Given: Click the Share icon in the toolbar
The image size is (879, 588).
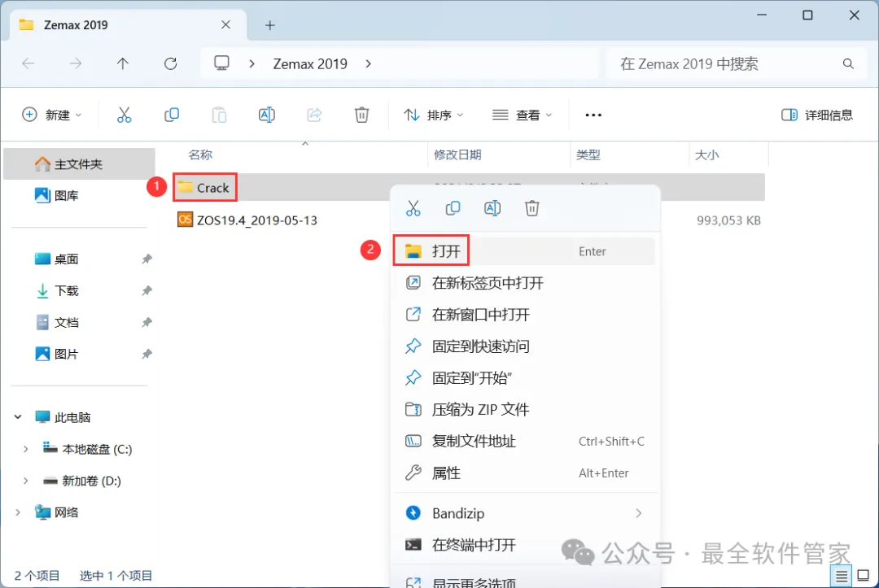Looking at the screenshot, I should pyautogui.click(x=314, y=115).
